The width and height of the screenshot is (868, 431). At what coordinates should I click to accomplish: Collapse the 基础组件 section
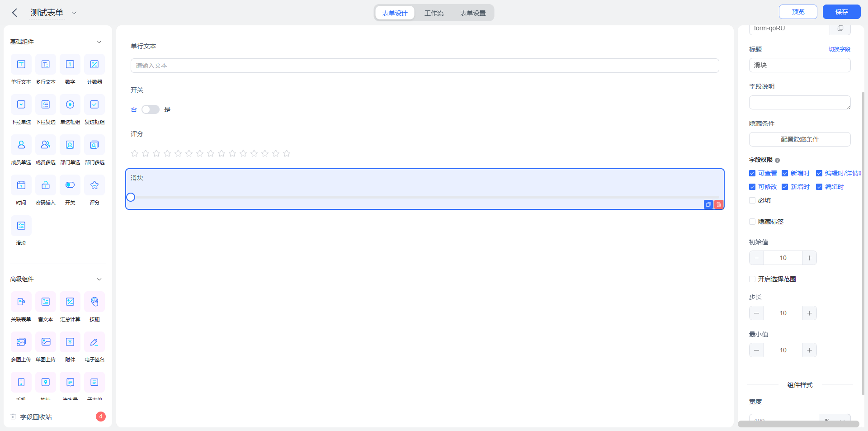click(x=99, y=42)
